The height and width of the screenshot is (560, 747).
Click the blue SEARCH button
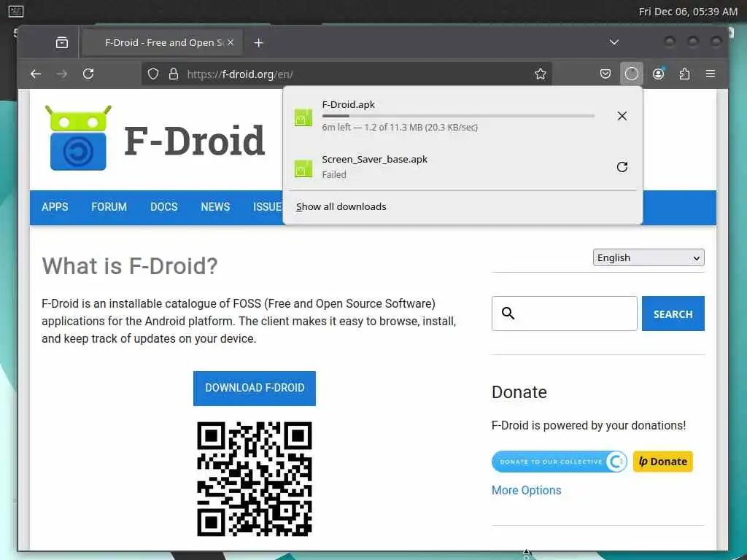[x=673, y=314]
